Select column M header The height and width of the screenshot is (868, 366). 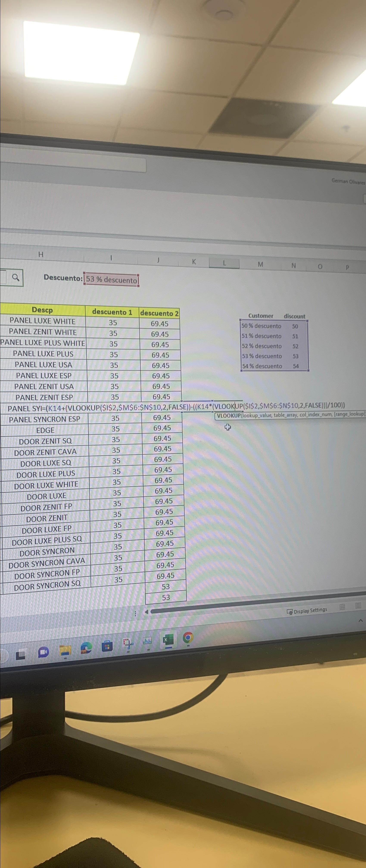click(260, 265)
